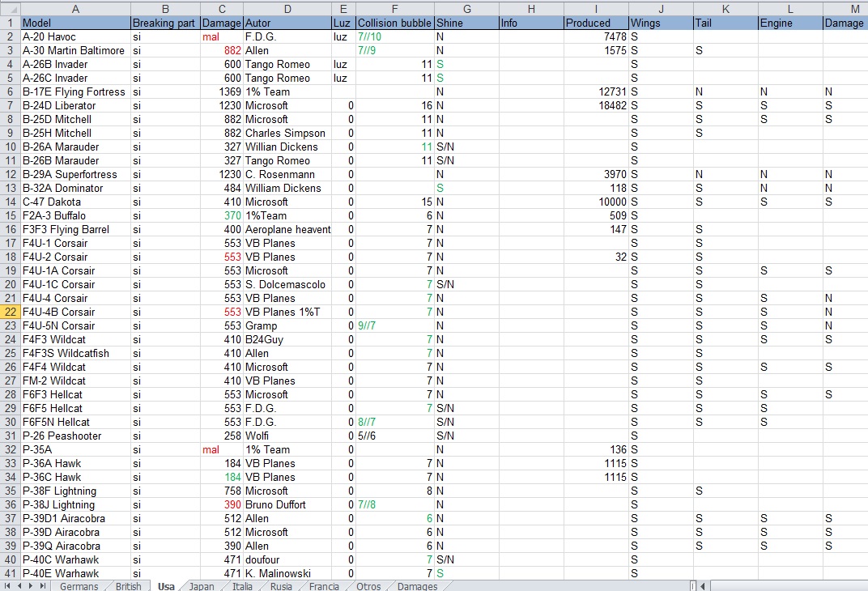Image resolution: width=868 pixels, height=591 pixels.
Task: Click the Collision bubble header cell
Action: click(x=394, y=23)
